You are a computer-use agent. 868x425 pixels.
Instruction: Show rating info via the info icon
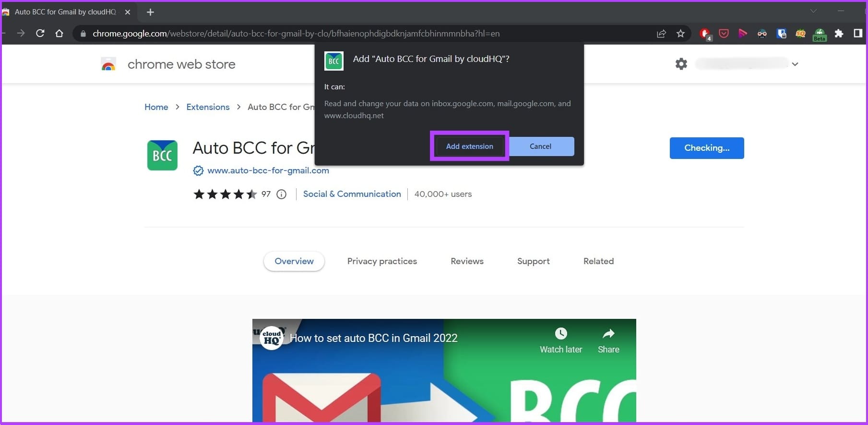[282, 194]
